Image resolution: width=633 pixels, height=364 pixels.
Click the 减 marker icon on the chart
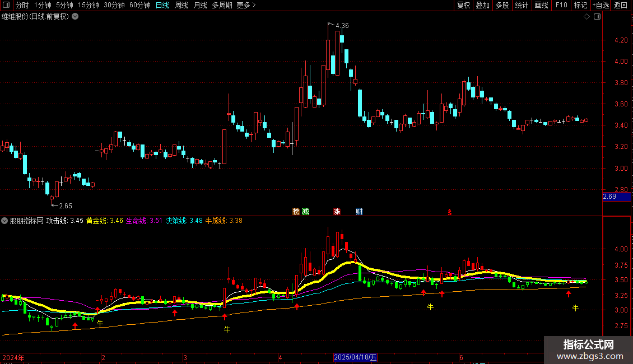point(306,212)
